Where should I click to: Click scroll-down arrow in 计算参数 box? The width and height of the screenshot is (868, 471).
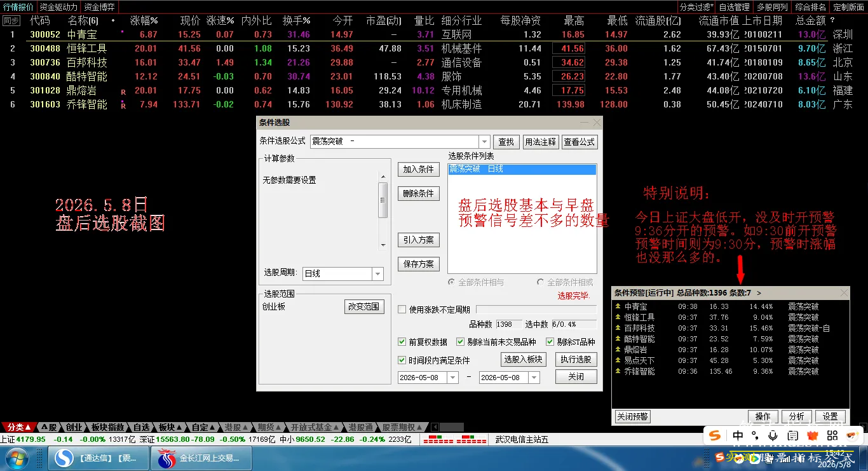pyautogui.click(x=383, y=245)
